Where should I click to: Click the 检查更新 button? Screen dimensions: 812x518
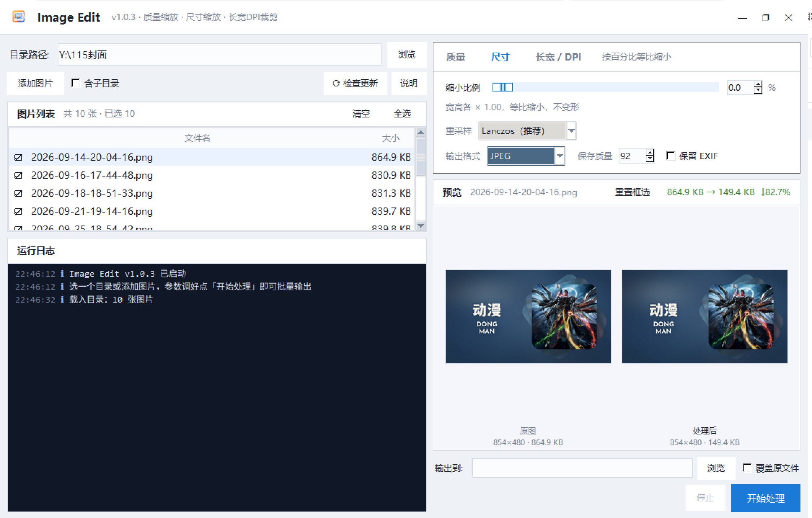tap(355, 83)
